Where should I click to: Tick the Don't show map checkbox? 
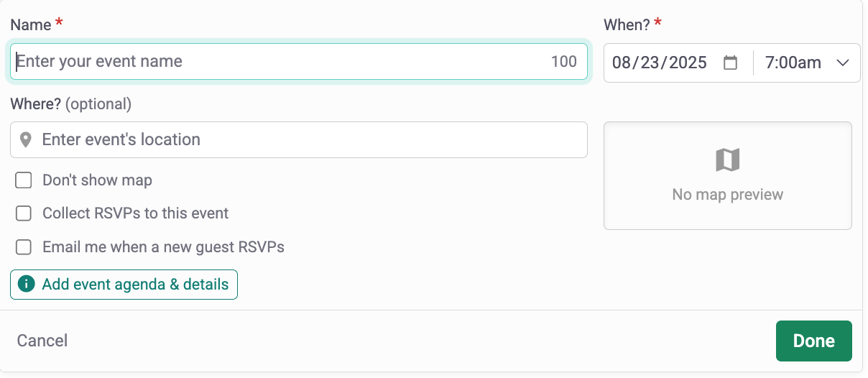[24, 180]
